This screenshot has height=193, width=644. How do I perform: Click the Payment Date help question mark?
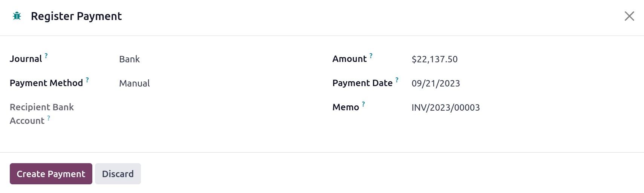[x=396, y=80]
